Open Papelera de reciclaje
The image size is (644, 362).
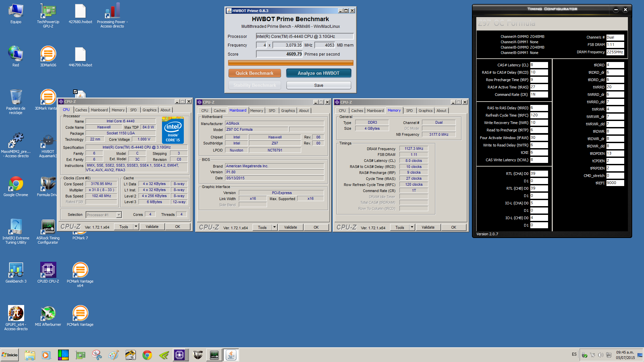[16, 102]
